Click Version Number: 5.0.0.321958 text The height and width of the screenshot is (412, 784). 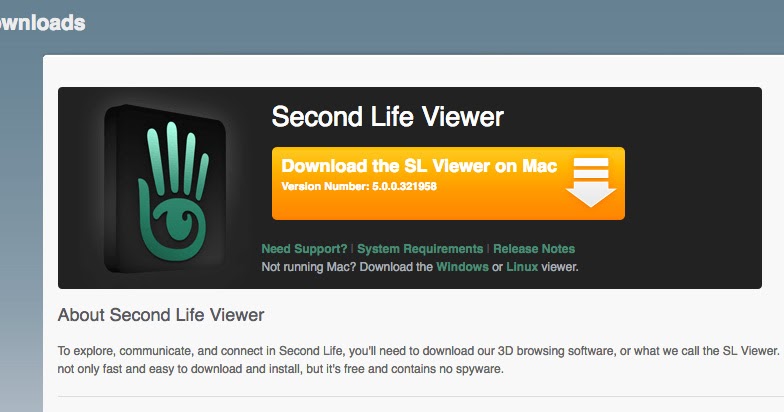(359, 186)
